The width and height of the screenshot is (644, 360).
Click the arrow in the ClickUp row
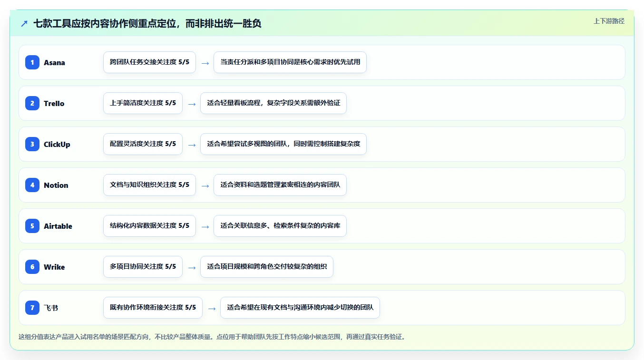[192, 145]
